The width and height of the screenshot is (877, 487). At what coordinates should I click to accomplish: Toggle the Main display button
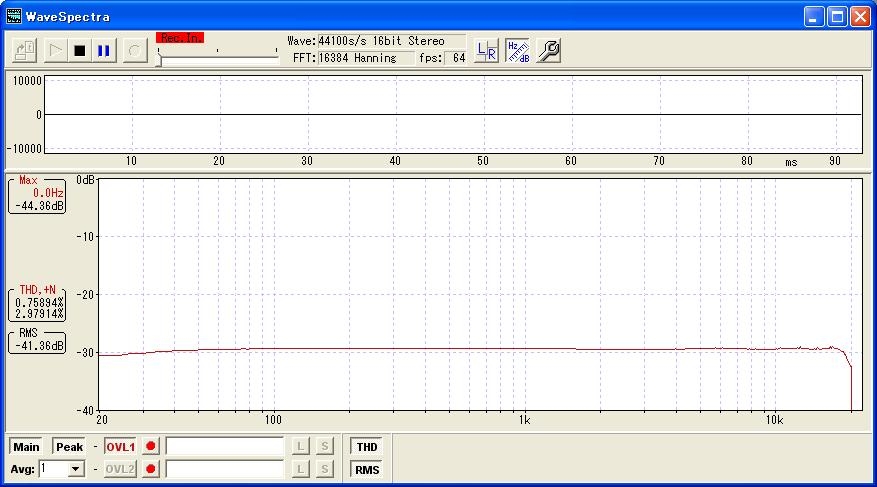[26, 447]
